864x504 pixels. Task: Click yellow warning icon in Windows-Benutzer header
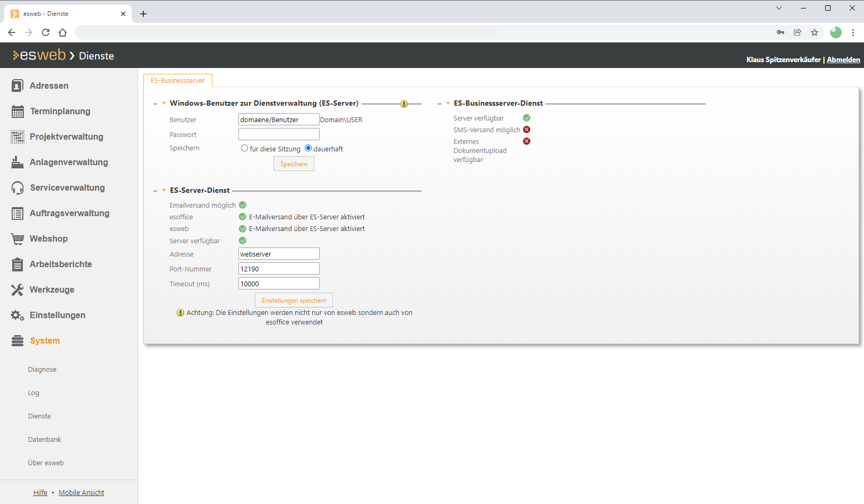coord(404,104)
